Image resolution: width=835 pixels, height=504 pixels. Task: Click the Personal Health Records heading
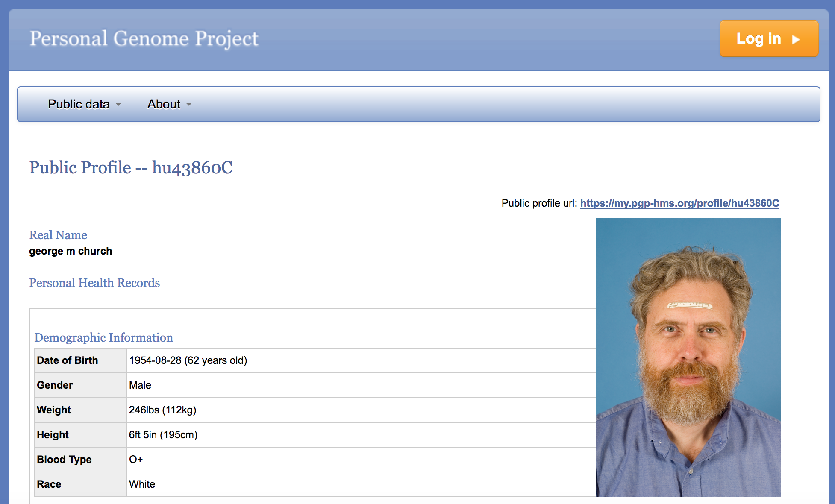coord(94,283)
